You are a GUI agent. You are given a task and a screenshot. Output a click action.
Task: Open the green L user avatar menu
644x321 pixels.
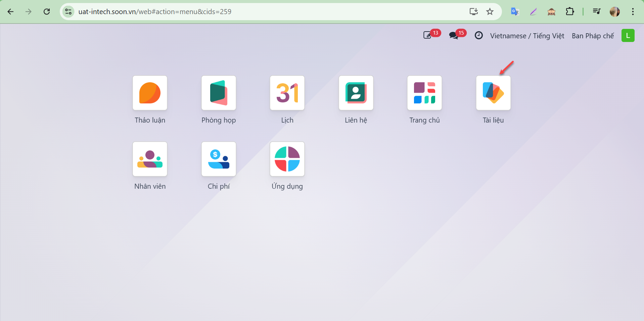click(628, 35)
